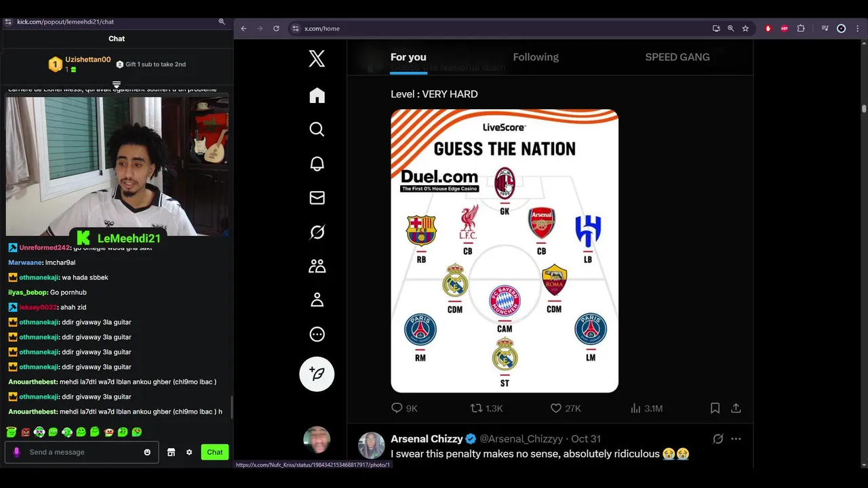The width and height of the screenshot is (868, 488).
Task: Open more options on Arsenal Chizzy post
Action: pos(736,439)
